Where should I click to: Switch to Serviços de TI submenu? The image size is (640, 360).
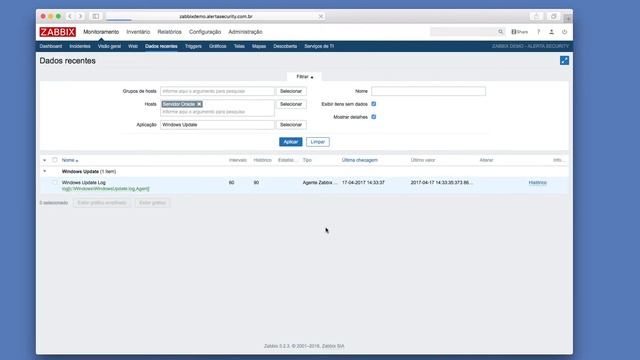point(319,46)
